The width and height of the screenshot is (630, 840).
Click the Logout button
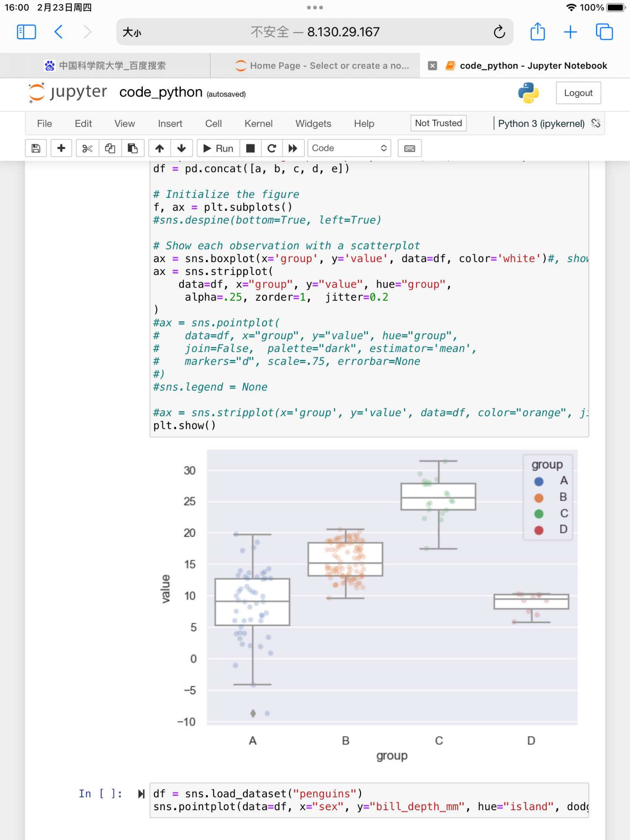point(578,93)
